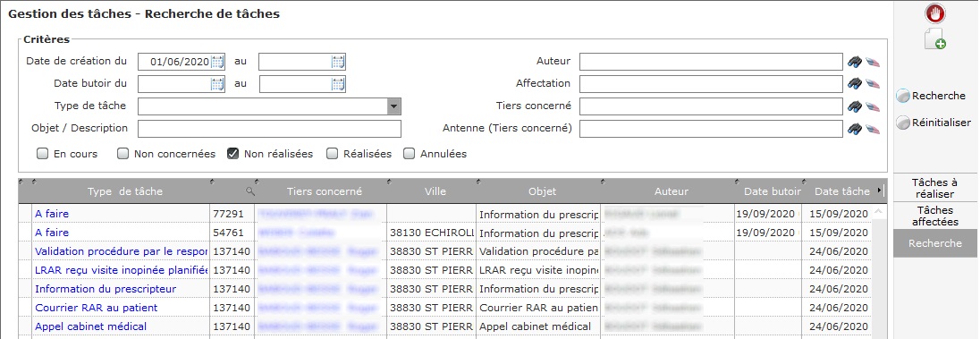Open the Courrier RAR au patient link
Image resolution: width=980 pixels, height=339 pixels.
(x=97, y=308)
